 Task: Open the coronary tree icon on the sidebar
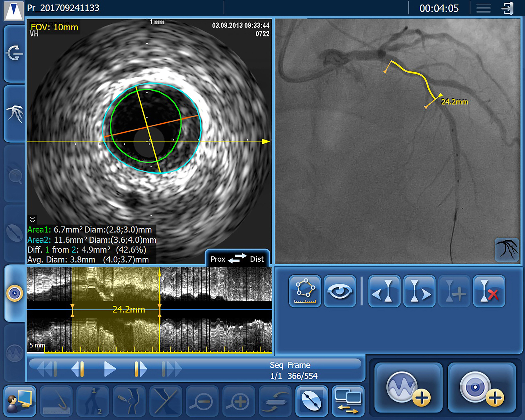[x=14, y=114]
